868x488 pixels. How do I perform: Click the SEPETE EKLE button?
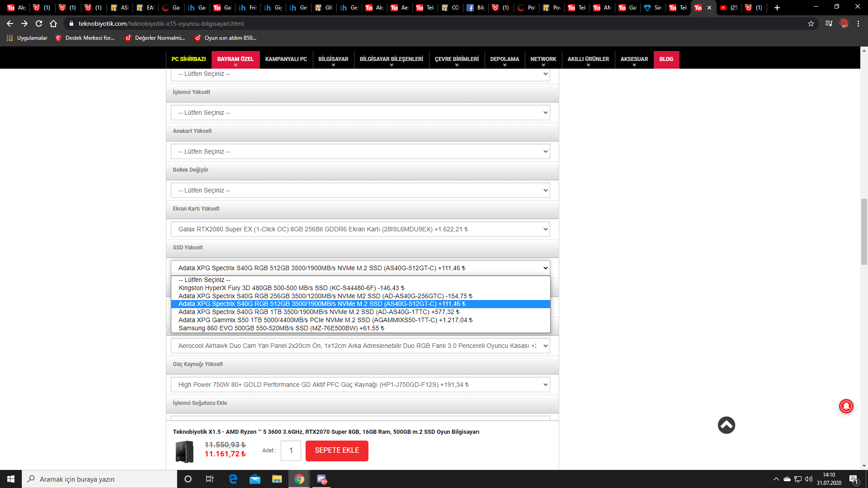[337, 450]
